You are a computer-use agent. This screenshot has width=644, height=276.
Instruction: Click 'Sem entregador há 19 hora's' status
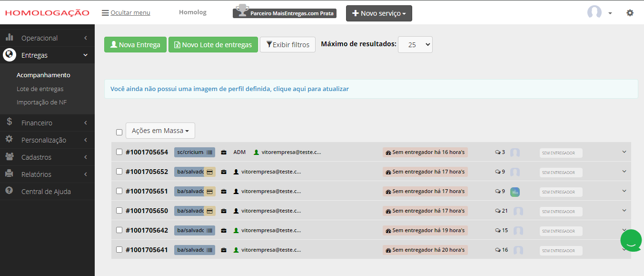tap(426, 230)
